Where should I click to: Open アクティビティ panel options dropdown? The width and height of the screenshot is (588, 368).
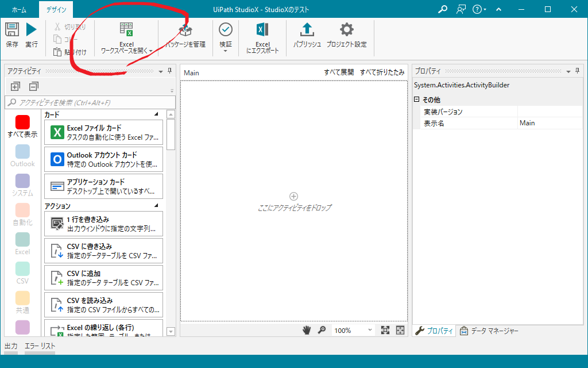161,71
